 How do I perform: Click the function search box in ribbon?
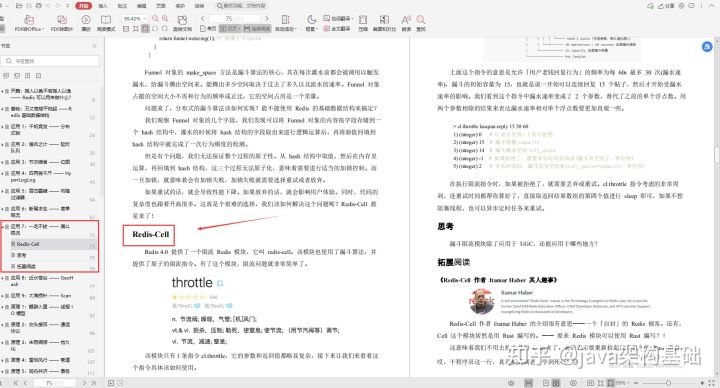[x=242, y=6]
